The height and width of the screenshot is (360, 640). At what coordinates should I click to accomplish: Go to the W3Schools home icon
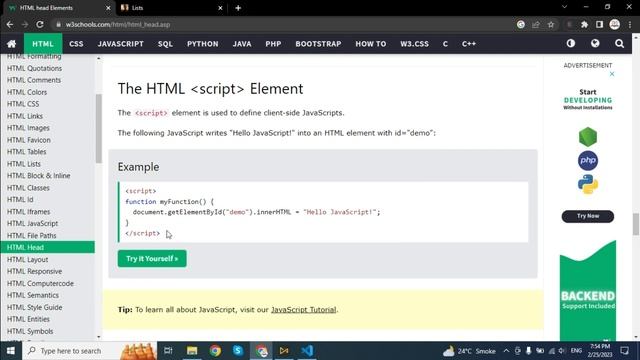(11, 44)
